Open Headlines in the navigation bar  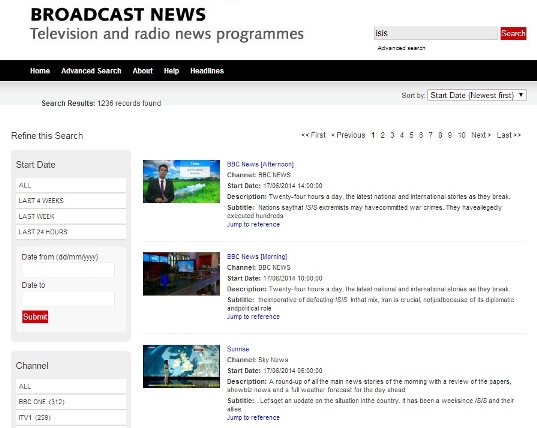pyautogui.click(x=207, y=71)
